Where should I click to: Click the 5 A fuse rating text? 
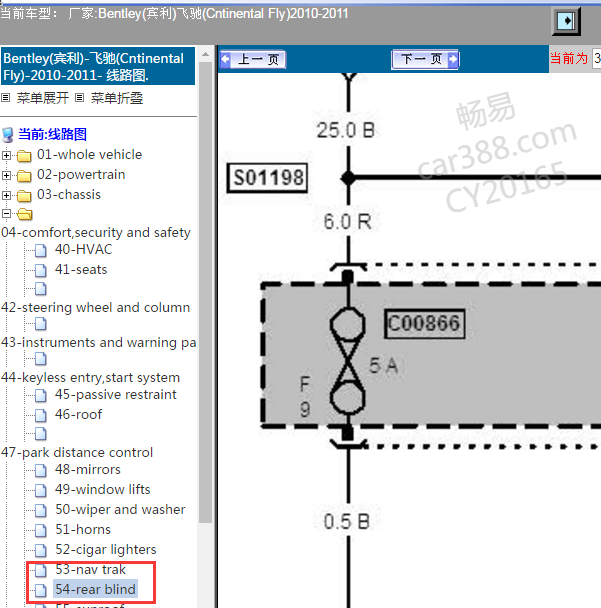click(383, 365)
